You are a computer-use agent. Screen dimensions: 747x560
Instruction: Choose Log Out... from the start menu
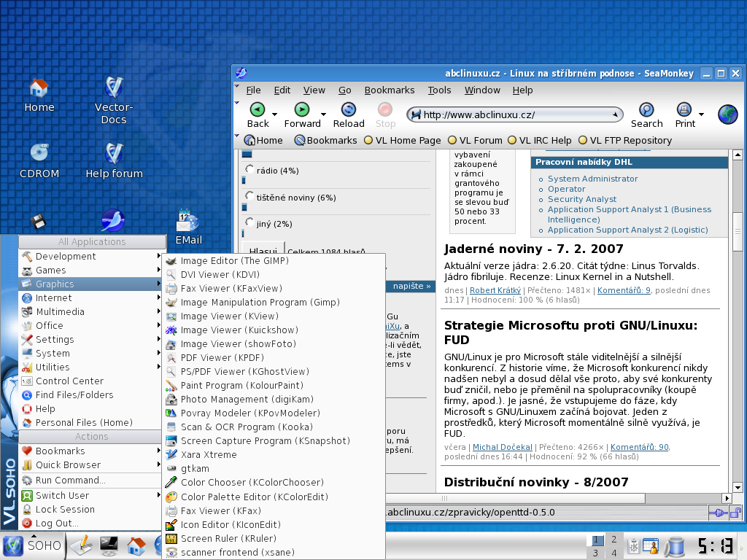click(x=91, y=523)
